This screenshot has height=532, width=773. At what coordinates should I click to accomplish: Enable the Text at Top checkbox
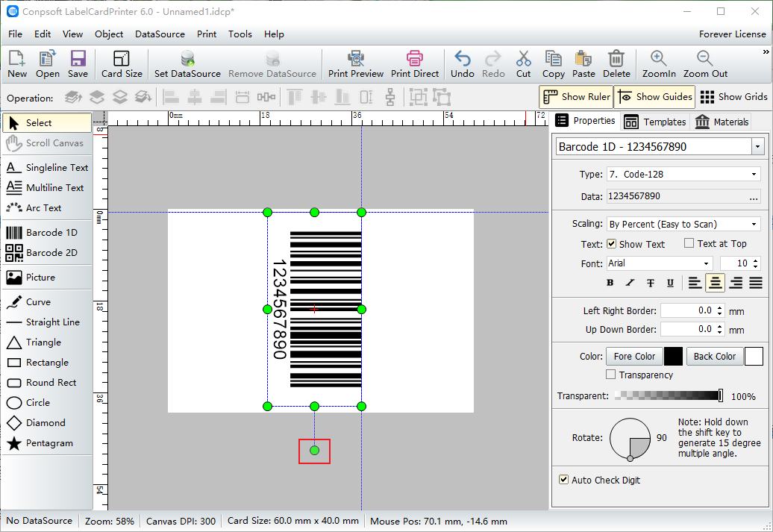tap(689, 243)
